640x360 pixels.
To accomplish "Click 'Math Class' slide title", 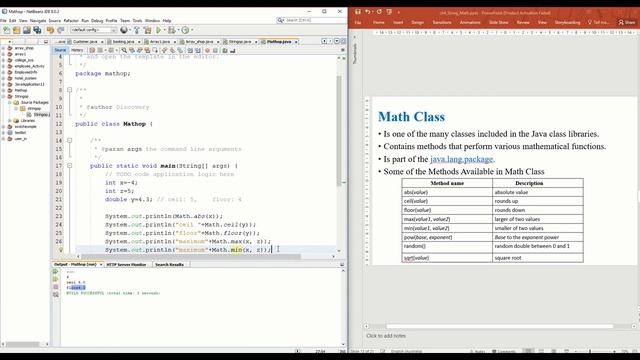I will point(411,117).
